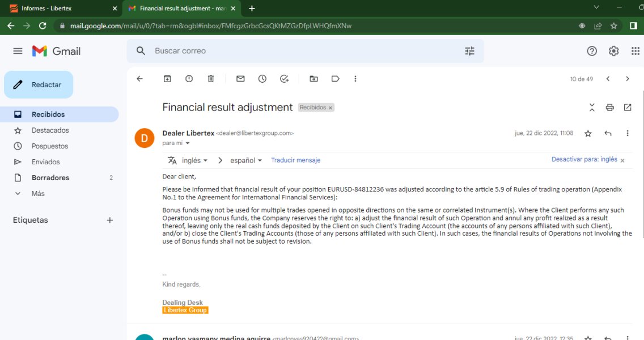
Task: Report this email as spam
Action: tap(189, 79)
